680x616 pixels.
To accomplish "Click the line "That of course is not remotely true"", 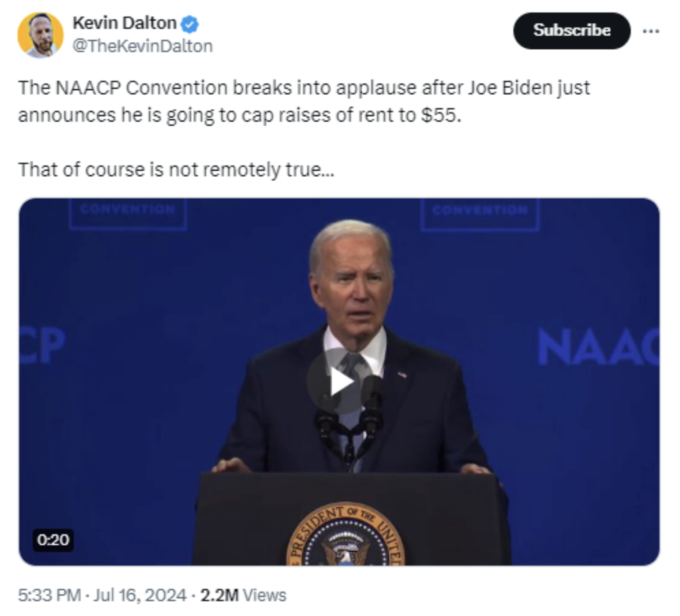I will coord(176,169).
